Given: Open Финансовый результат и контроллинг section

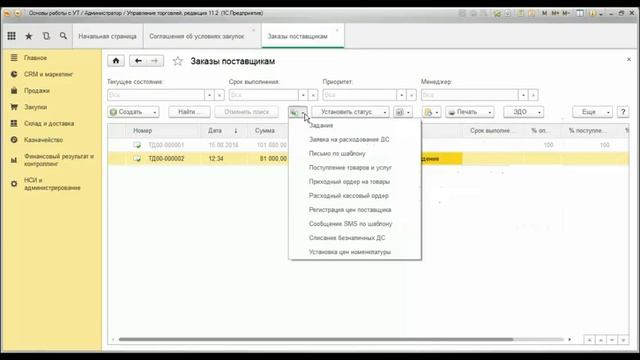Looking at the screenshot, I should 58,160.
